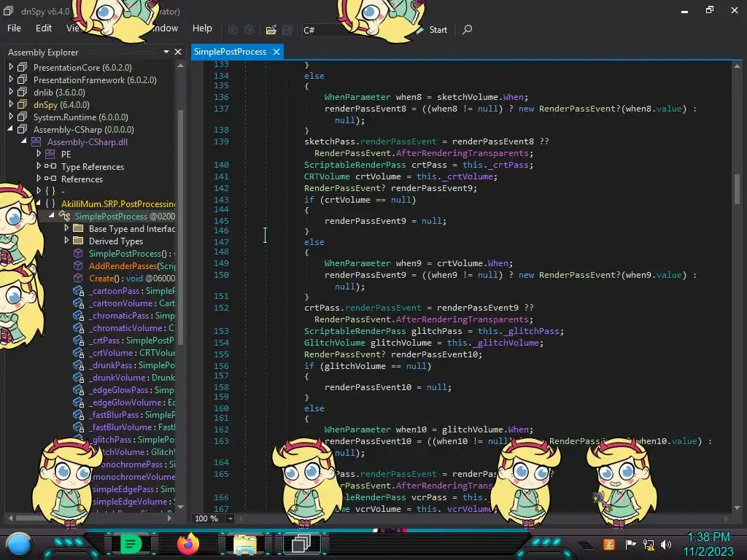Select the _cartoonPass field
Image resolution: width=747 pixels, height=560 pixels.
coord(132,290)
